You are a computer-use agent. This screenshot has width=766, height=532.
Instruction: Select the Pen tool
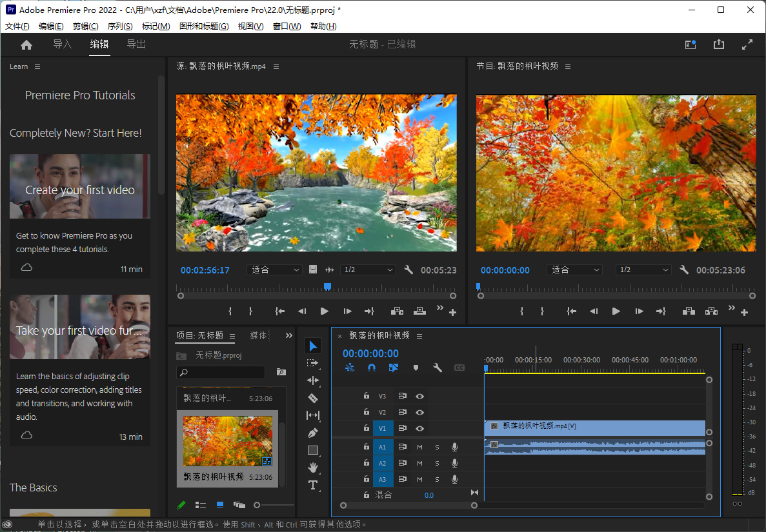coord(312,433)
